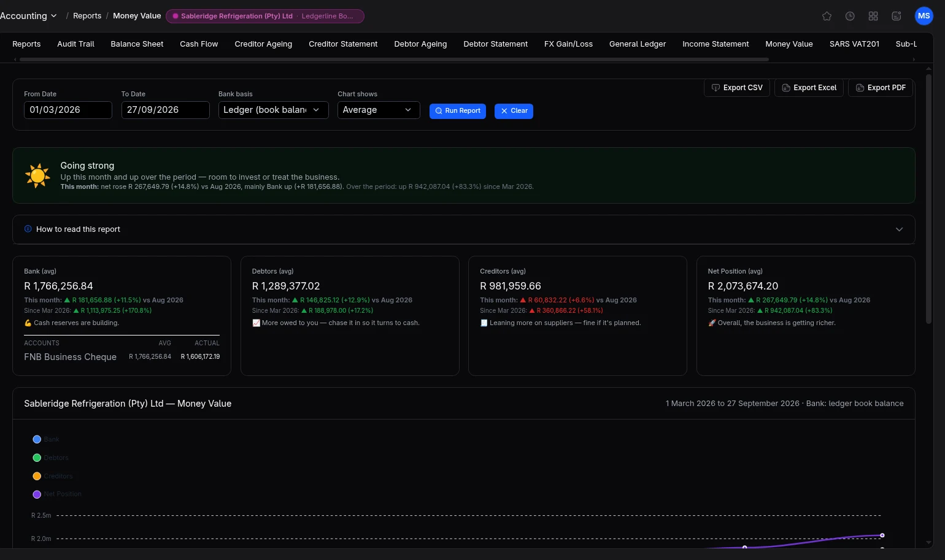Click the info icon beside How to read
Viewport: 945px width, 560px height.
[28, 229]
